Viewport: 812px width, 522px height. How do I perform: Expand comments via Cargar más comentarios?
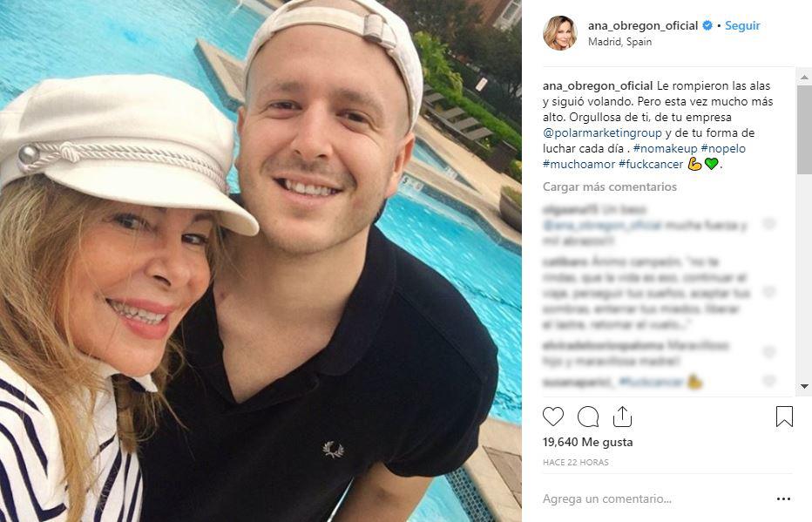click(610, 187)
